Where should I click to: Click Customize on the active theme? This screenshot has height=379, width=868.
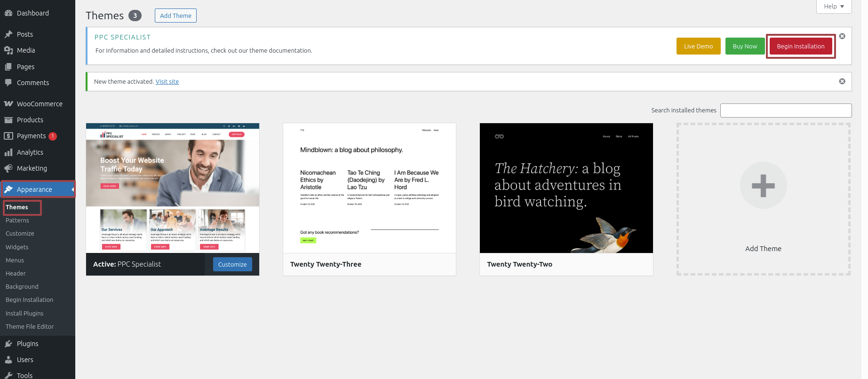pyautogui.click(x=232, y=264)
